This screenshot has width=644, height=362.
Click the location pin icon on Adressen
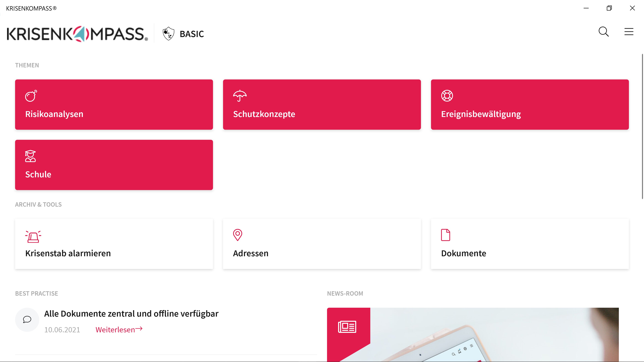[237, 235]
